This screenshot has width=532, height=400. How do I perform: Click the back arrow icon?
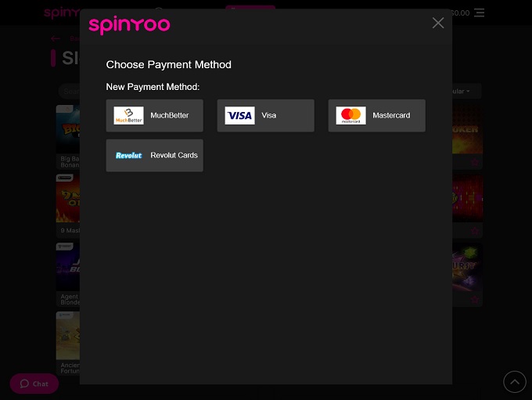(x=56, y=38)
